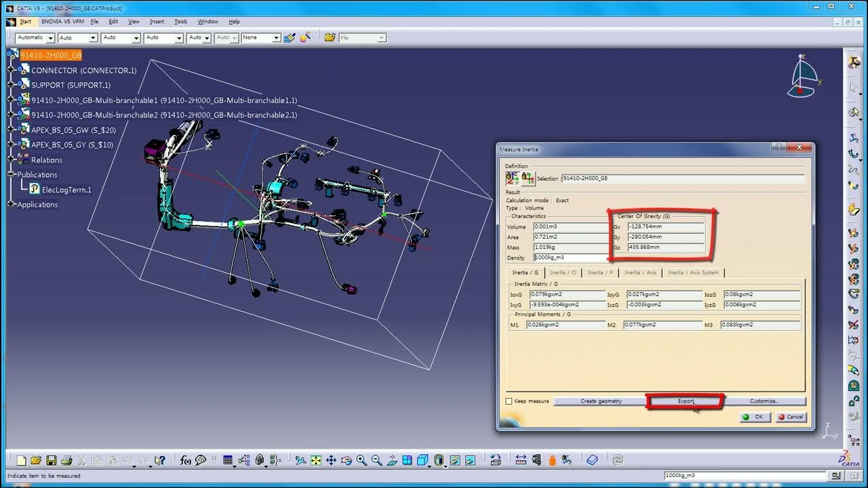The height and width of the screenshot is (488, 868).
Task: Click the yellow folder icon next to File box
Action: point(330,37)
